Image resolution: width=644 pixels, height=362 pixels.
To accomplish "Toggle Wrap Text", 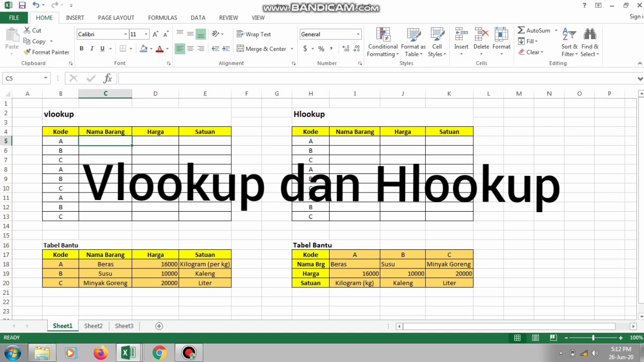I will point(254,34).
